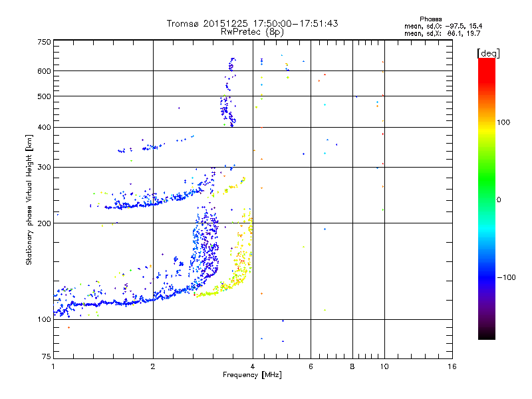Click the x-axis tick label '4'
Viewport: 532px width, 399px height.
tap(253, 366)
